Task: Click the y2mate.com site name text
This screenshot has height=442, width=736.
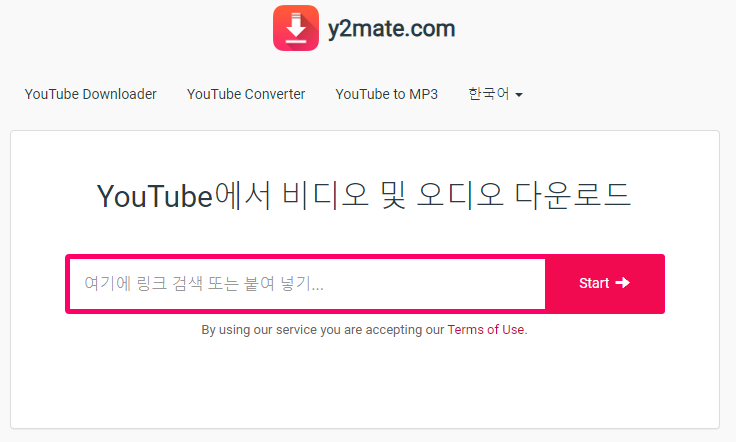Action: (391, 29)
